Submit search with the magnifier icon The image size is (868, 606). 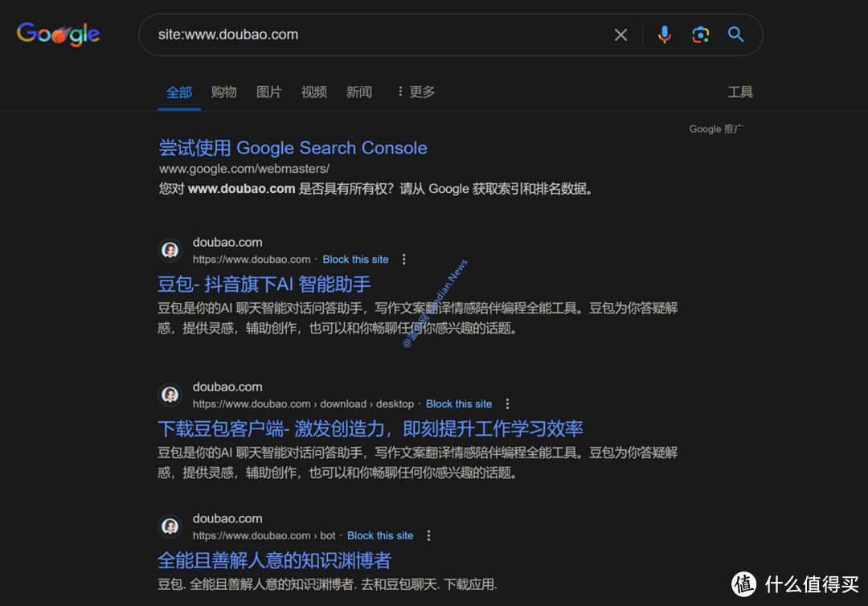coord(735,35)
